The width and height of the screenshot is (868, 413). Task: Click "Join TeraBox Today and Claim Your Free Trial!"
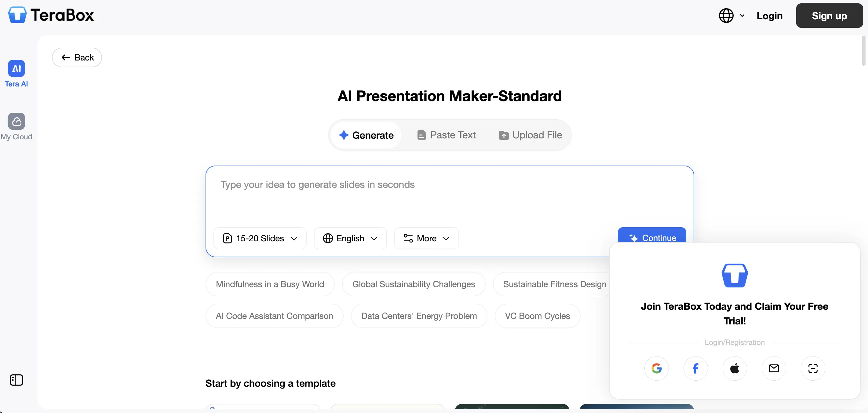point(735,313)
